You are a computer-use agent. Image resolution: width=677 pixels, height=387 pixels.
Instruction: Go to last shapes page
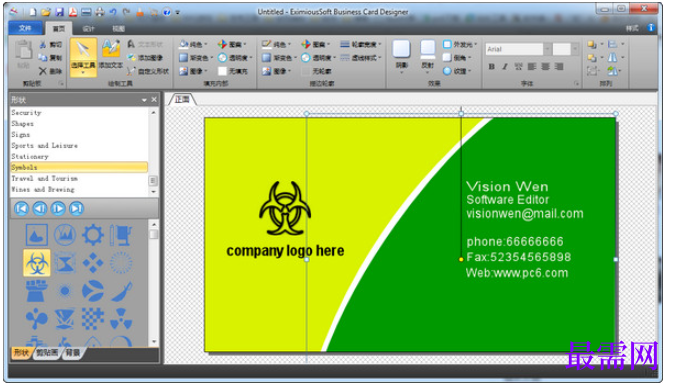[76, 209]
